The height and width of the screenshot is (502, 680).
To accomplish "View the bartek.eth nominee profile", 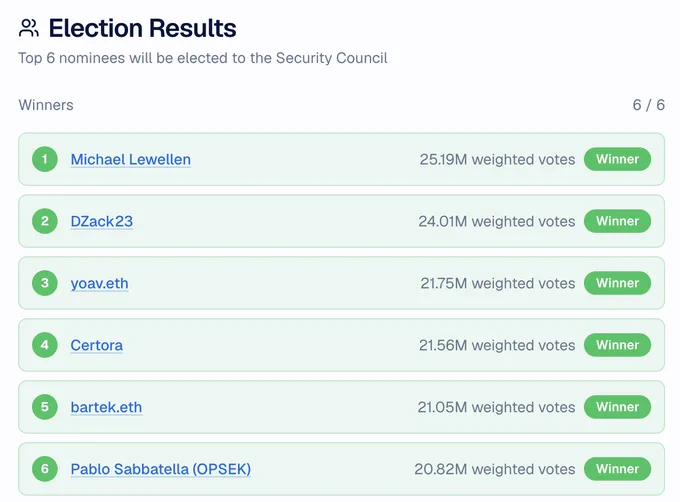I will [x=106, y=407].
